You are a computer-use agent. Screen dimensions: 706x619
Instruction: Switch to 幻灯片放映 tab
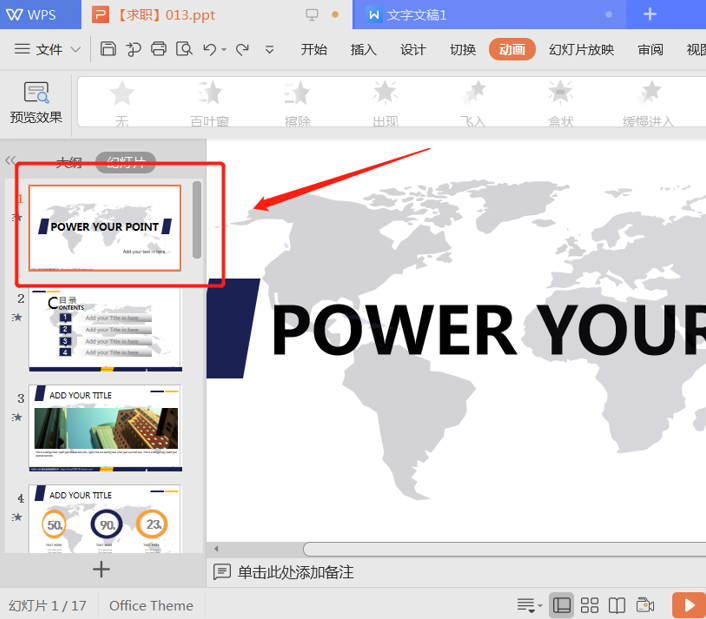coord(581,49)
